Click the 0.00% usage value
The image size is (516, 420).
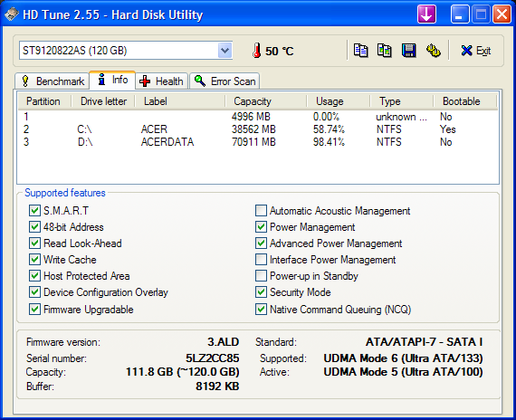click(x=326, y=117)
